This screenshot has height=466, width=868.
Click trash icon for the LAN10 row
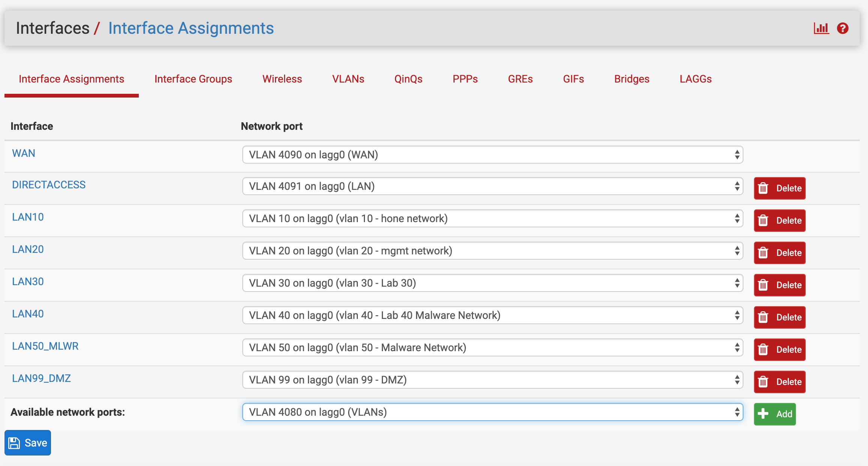click(x=763, y=221)
